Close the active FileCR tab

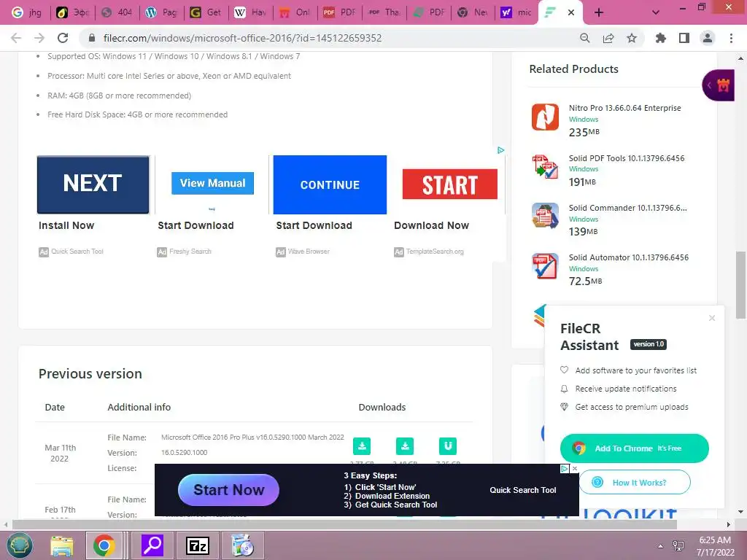(x=571, y=12)
